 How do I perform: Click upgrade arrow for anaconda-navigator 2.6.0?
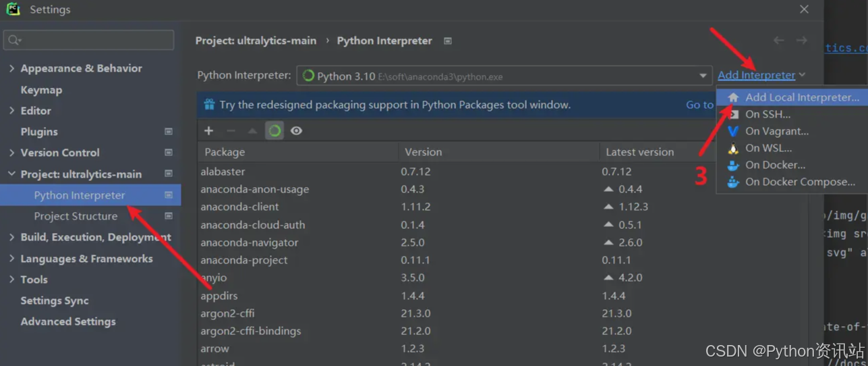(x=608, y=242)
